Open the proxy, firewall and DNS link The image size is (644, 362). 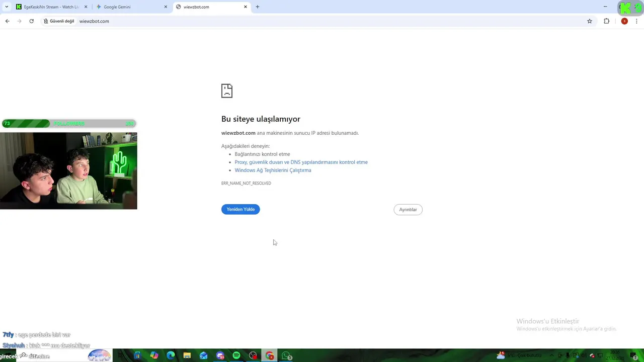pos(301,162)
